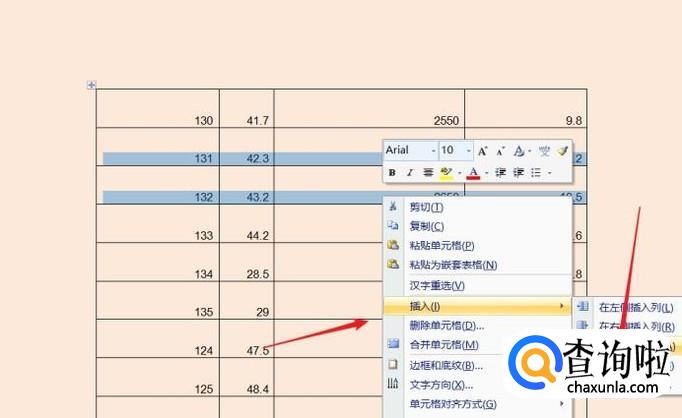The width and height of the screenshot is (682, 418).
Task: Choose 粘贴单元格(P) from context menu
Action: (478, 246)
